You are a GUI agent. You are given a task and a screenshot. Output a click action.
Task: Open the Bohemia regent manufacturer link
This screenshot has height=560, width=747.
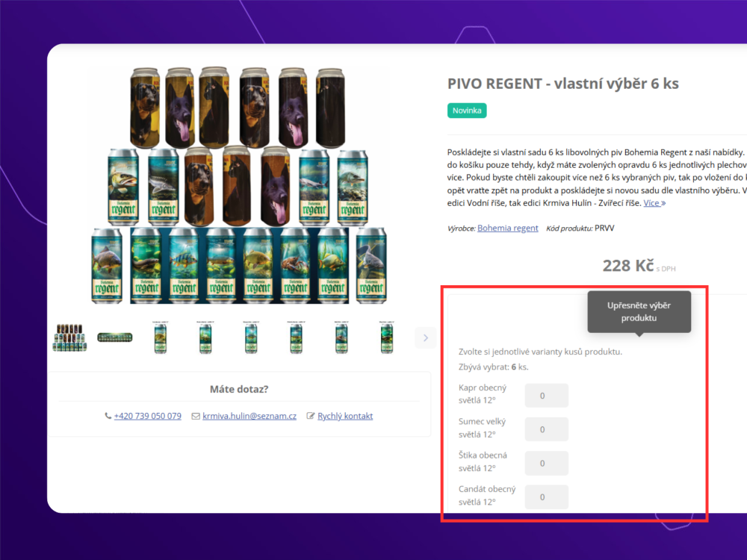pyautogui.click(x=507, y=228)
